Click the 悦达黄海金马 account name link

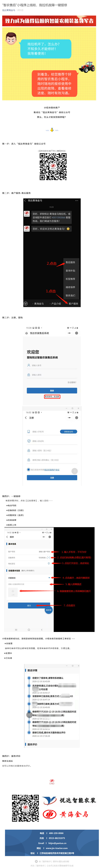coord(9,10)
